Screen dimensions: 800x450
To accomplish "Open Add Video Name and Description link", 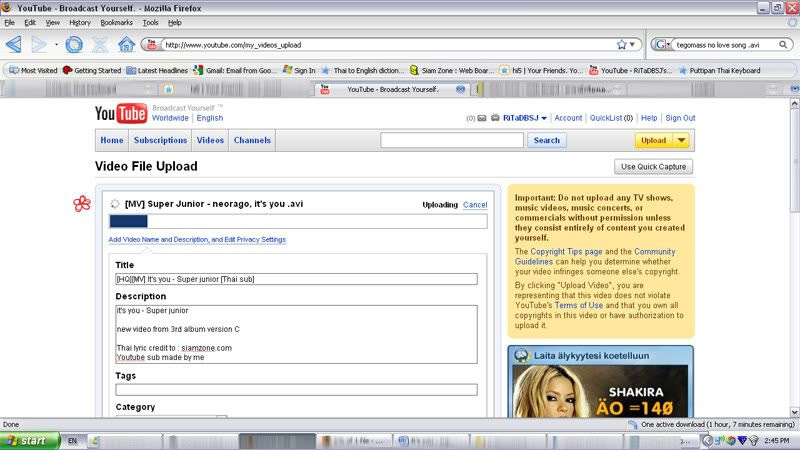I will [x=197, y=239].
